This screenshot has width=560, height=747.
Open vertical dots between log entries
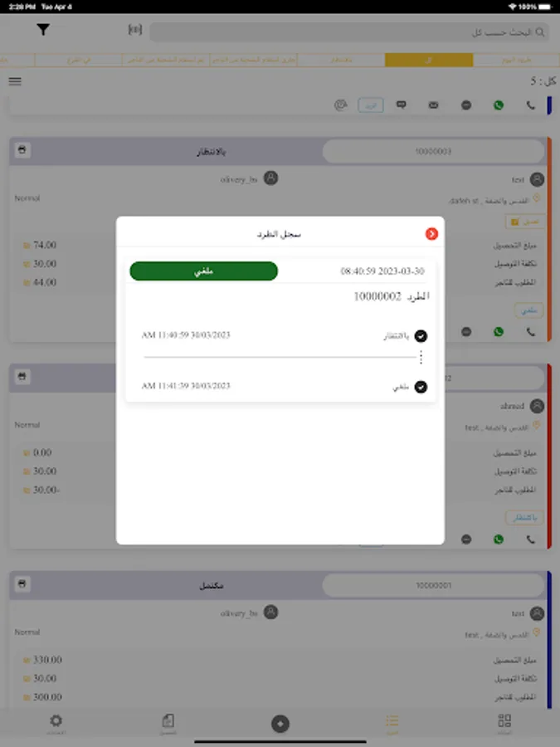click(421, 357)
